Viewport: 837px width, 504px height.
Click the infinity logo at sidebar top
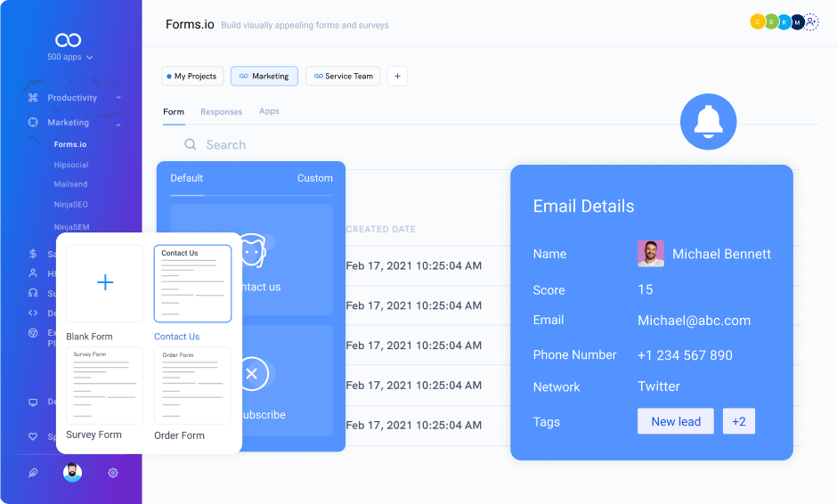point(69,40)
